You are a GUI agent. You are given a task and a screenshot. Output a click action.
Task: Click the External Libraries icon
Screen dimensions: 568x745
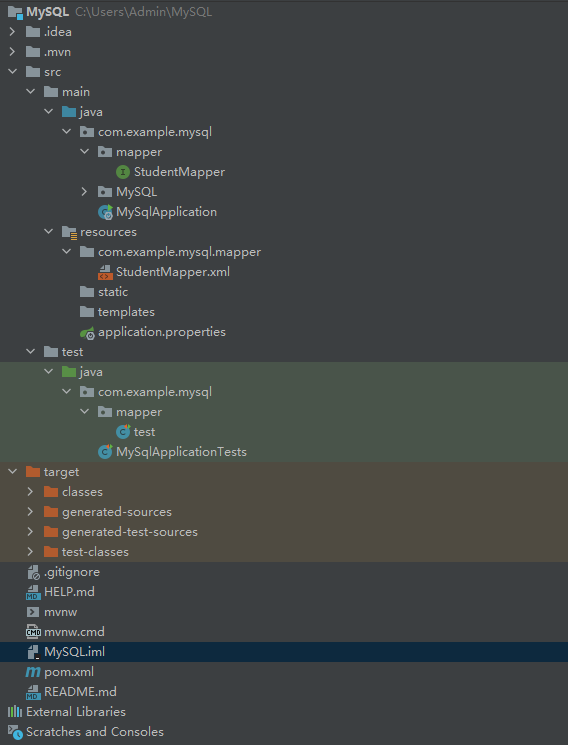(15, 712)
